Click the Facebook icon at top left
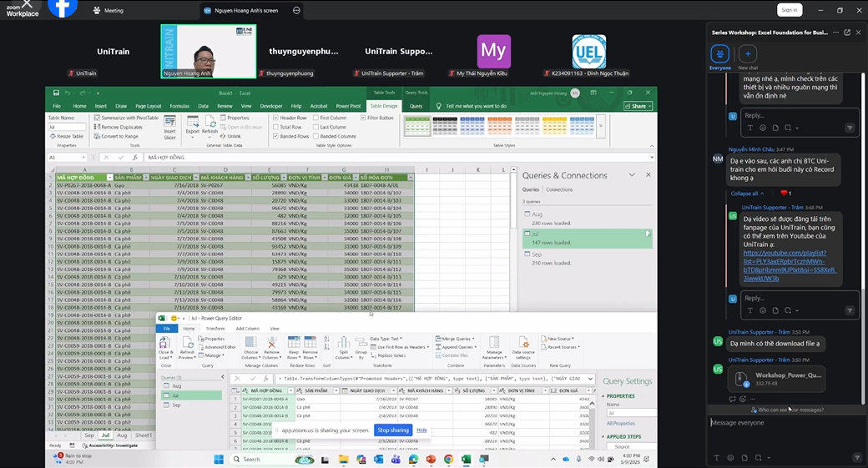This screenshot has width=868, height=468. (62, 8)
